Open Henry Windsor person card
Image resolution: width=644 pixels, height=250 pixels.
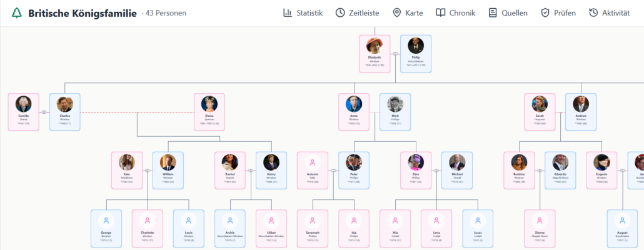(271, 171)
